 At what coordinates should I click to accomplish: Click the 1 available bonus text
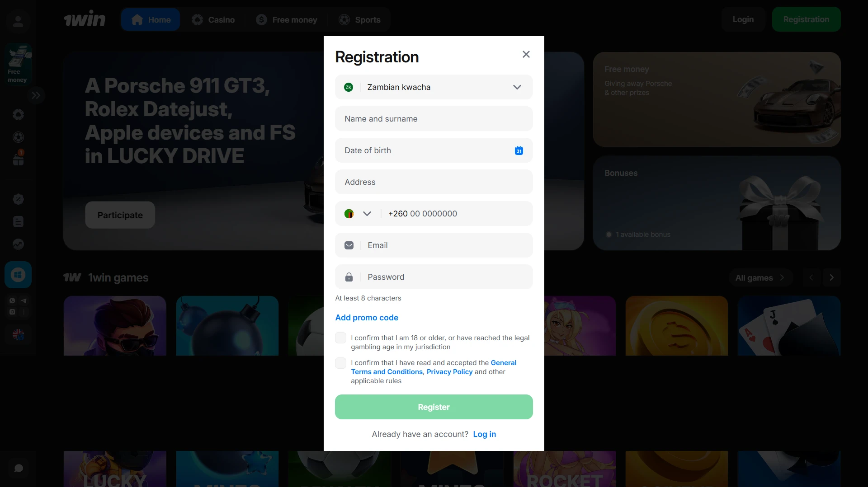coord(643,235)
